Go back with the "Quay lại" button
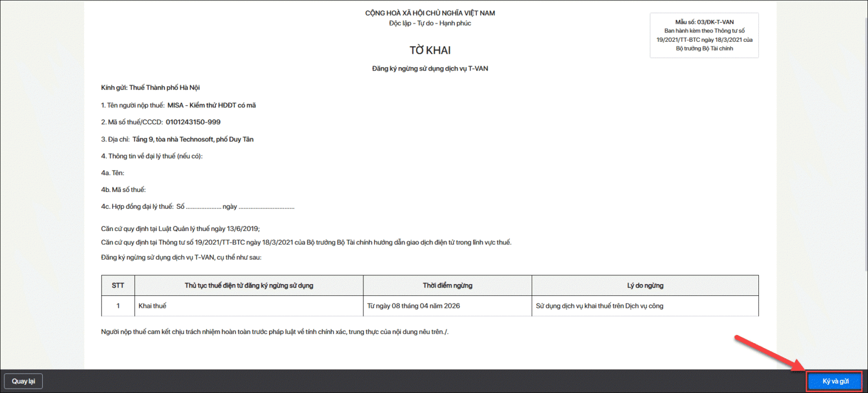Viewport: 868px width, 393px height. point(23,381)
